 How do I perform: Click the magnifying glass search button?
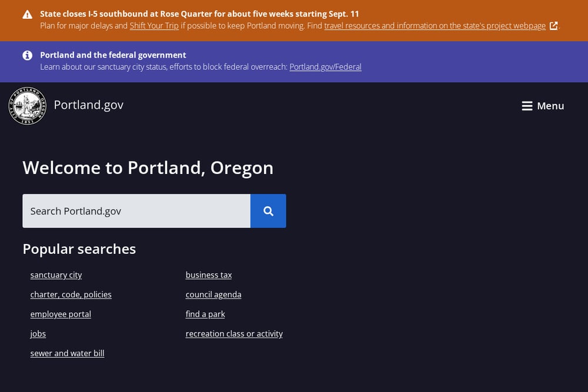268,211
